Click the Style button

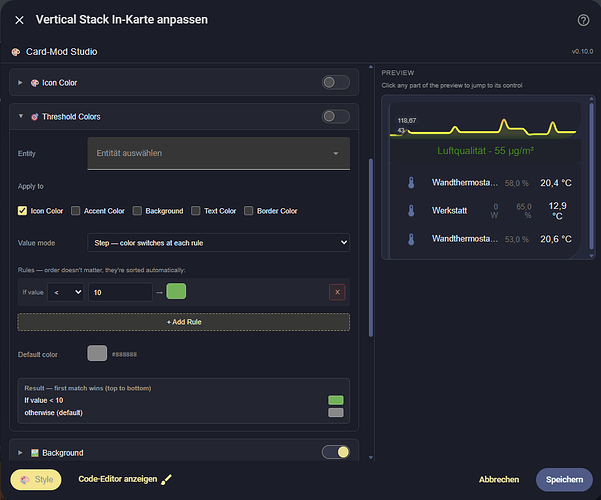(36, 479)
